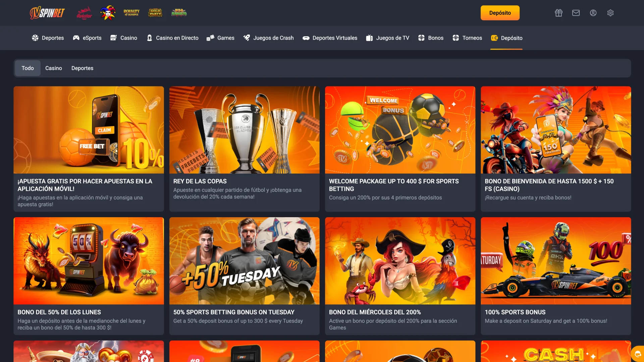This screenshot has width=644, height=362.
Task: Open the account profile icon
Action: point(593,13)
